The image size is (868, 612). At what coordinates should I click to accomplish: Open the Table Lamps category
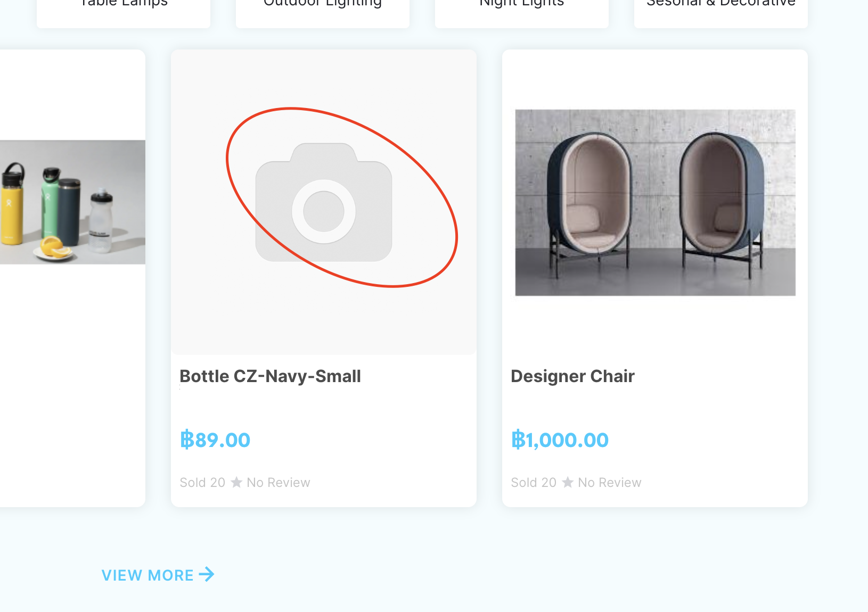point(124,5)
